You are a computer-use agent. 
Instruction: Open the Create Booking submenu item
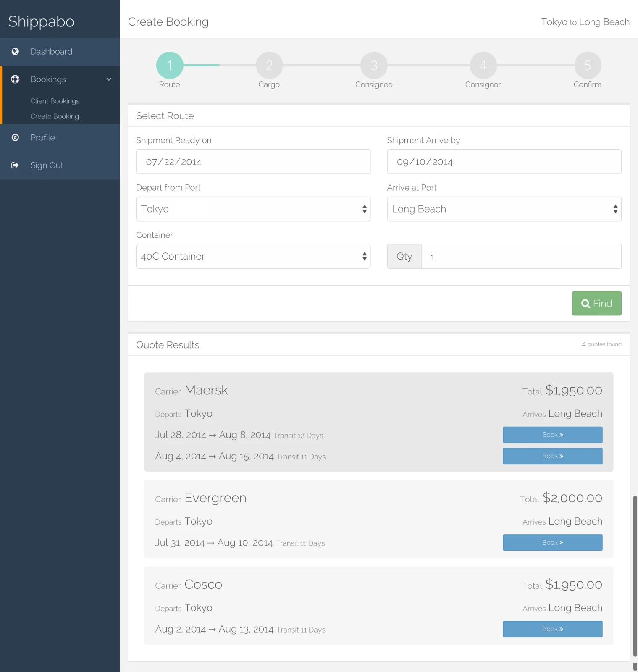55,116
